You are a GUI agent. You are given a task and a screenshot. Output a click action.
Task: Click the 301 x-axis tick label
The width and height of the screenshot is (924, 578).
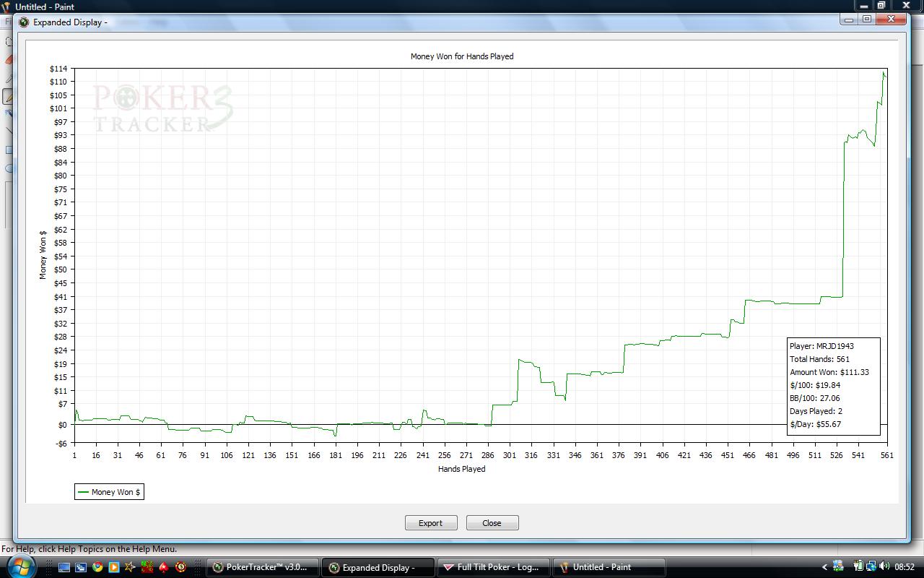[x=510, y=455]
